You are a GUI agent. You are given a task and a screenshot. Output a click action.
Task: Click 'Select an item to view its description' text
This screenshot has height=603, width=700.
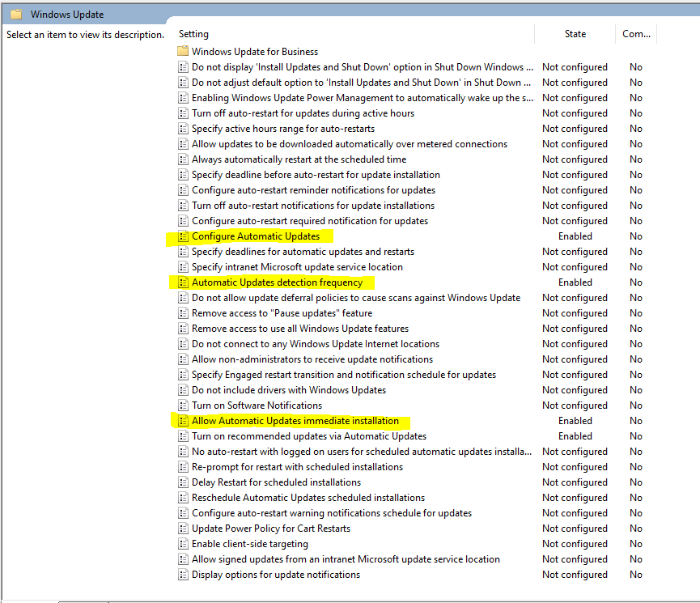[x=85, y=35]
